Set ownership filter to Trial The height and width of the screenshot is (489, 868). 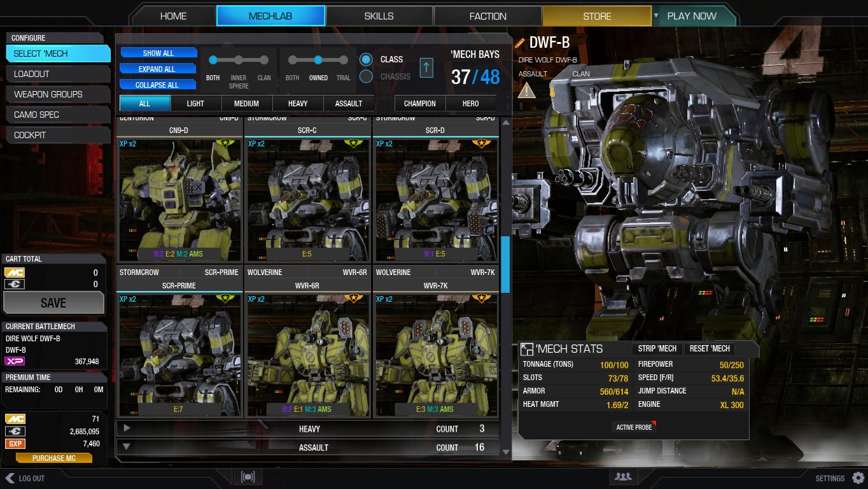[x=344, y=60]
